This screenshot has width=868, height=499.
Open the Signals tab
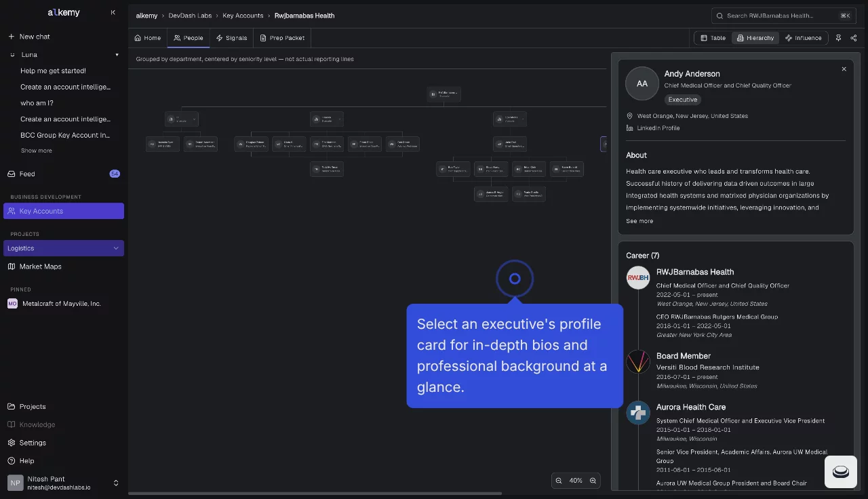click(x=231, y=38)
